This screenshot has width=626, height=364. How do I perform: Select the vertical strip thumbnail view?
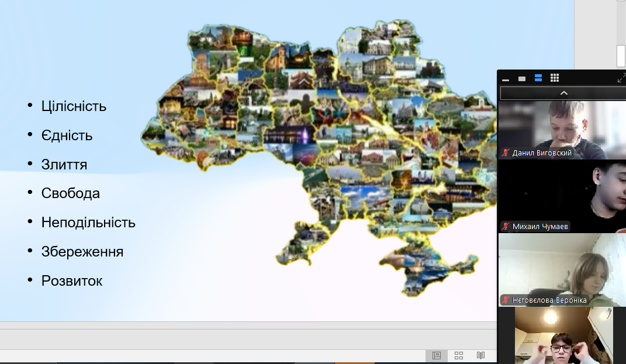pos(538,78)
